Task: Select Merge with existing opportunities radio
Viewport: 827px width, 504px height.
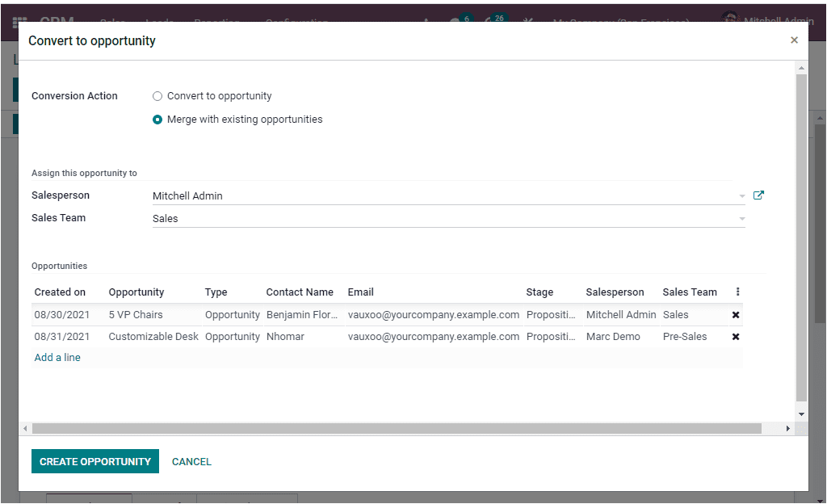Action: (157, 119)
